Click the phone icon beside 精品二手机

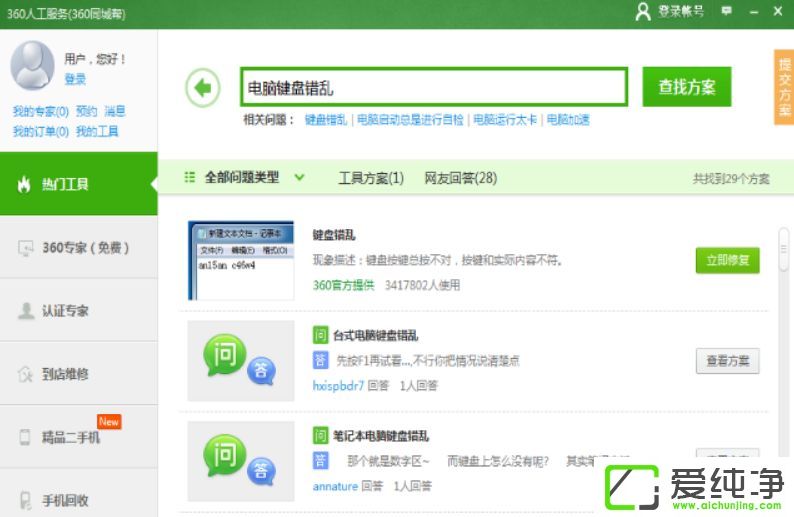pos(24,437)
